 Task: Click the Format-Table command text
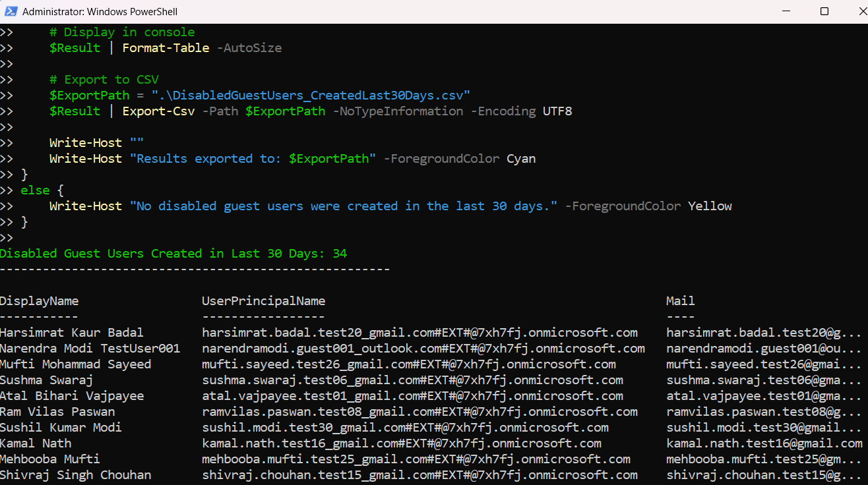pyautogui.click(x=166, y=48)
